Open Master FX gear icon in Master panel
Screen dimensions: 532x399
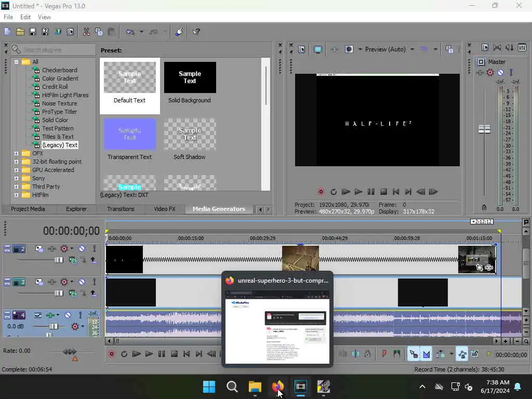pyautogui.click(x=490, y=72)
